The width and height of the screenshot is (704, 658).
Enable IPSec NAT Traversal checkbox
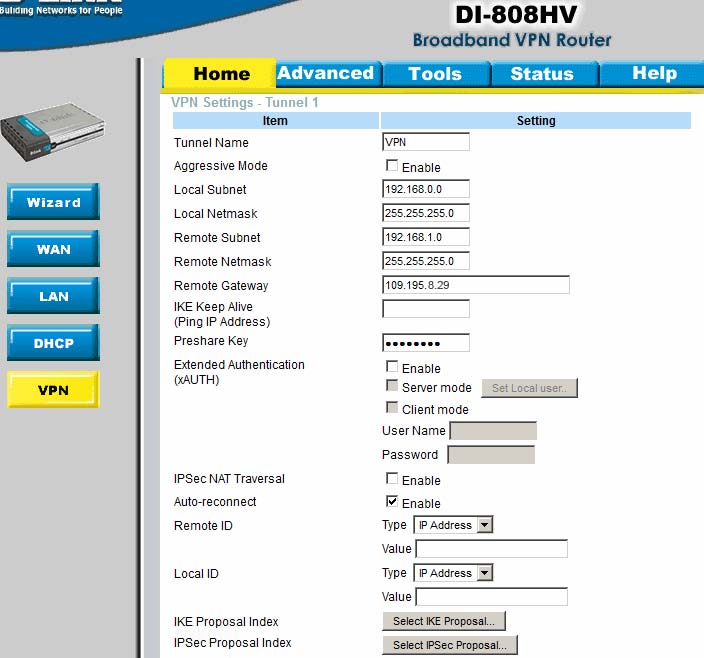tap(392, 478)
